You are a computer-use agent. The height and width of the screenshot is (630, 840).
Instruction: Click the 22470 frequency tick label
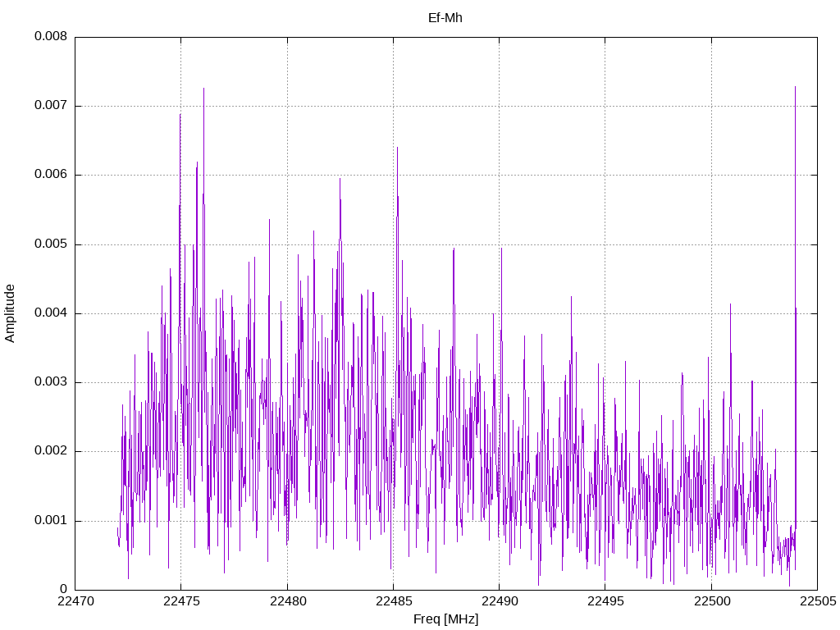pos(75,601)
